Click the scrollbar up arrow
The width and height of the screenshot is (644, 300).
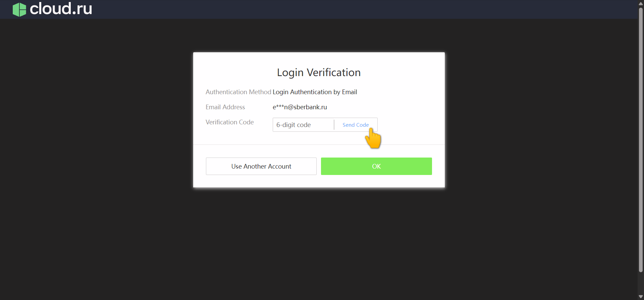click(x=641, y=3)
